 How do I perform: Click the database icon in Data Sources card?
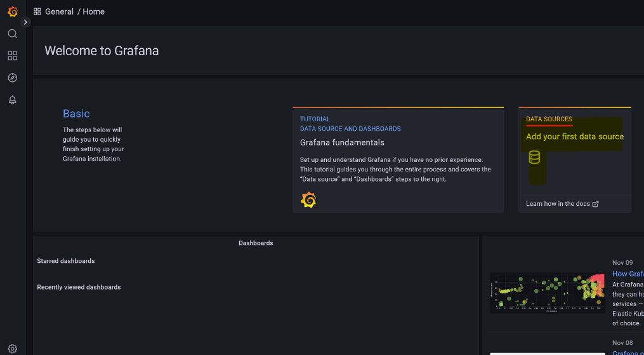[x=534, y=157]
